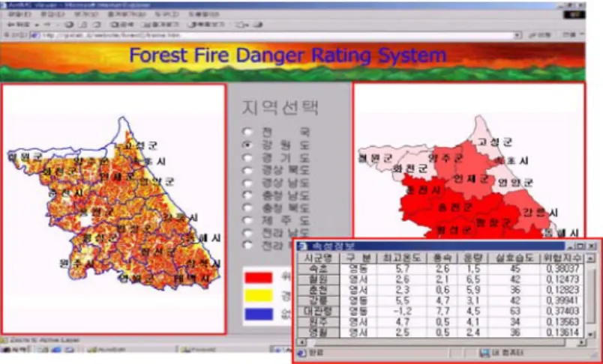Click the My Computer zone icon in popup status bar

(x=485, y=353)
